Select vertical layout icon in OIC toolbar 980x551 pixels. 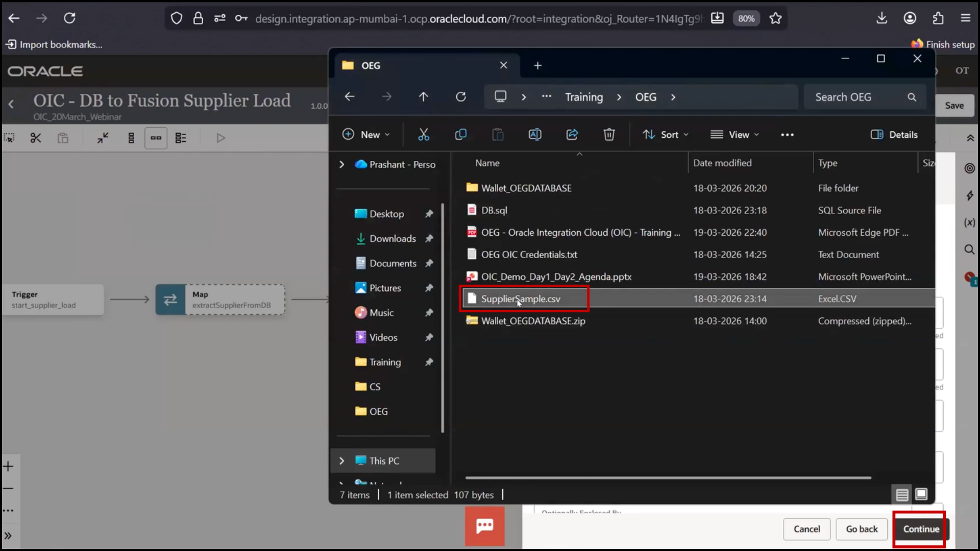(x=131, y=138)
